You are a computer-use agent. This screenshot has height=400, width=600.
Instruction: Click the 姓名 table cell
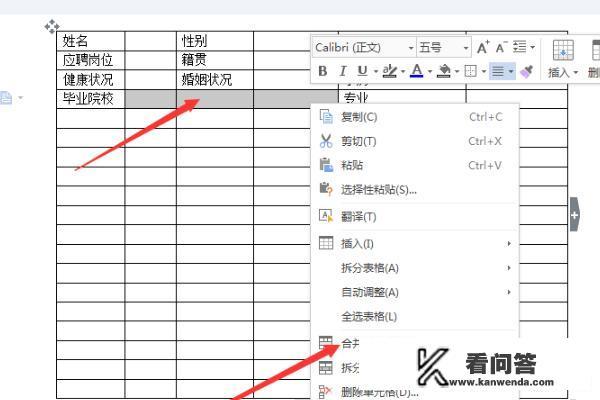(x=91, y=41)
